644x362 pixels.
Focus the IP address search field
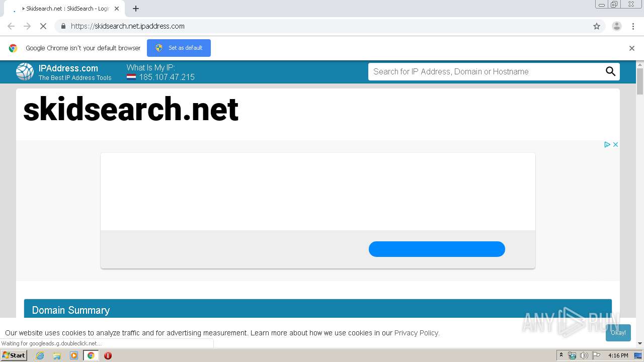(486, 71)
